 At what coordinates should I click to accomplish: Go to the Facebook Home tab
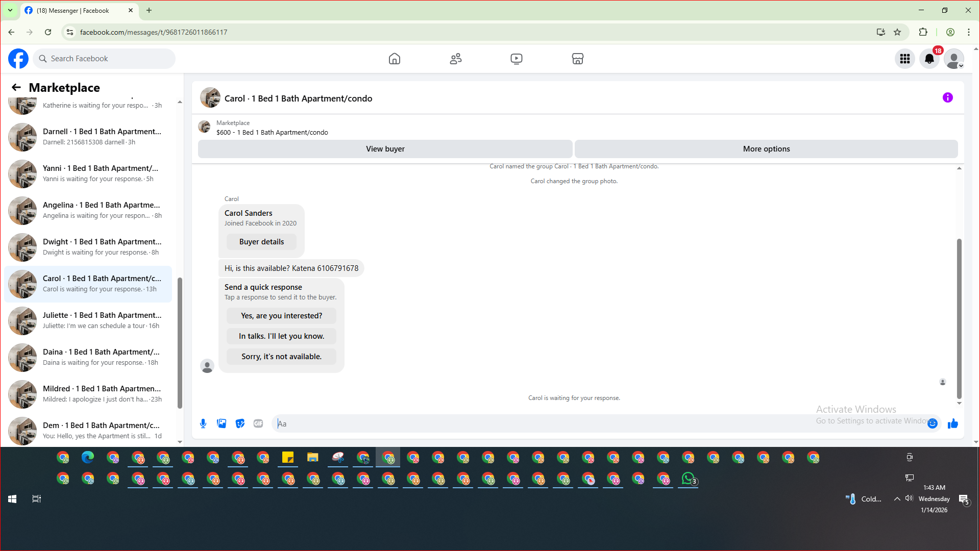coord(395,59)
